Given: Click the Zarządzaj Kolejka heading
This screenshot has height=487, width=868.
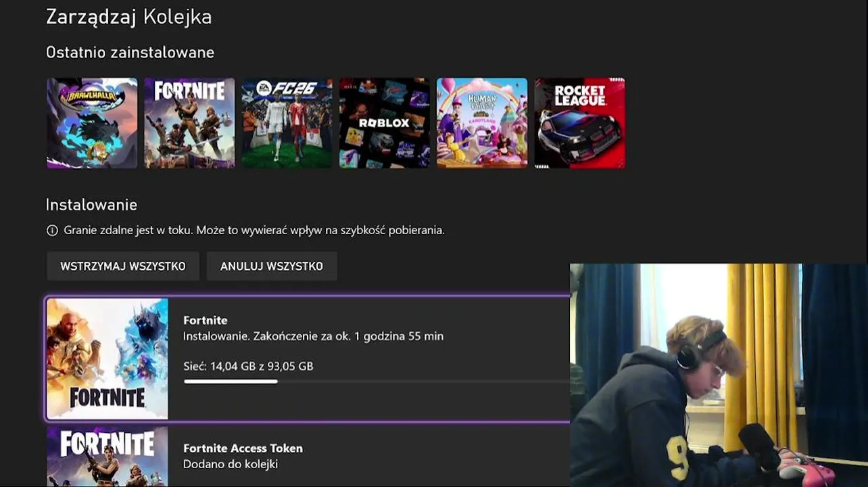Looking at the screenshot, I should click(129, 17).
